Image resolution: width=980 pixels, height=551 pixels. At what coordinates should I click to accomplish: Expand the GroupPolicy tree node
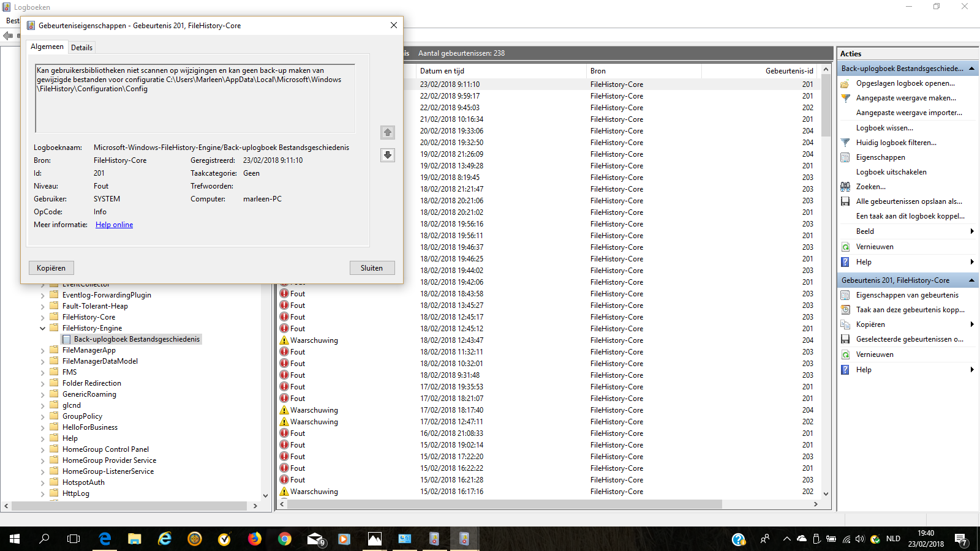coord(43,416)
